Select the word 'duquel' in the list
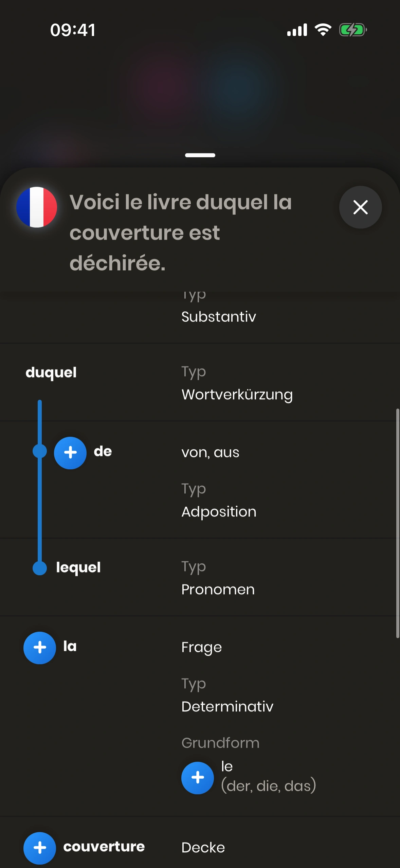 click(51, 373)
